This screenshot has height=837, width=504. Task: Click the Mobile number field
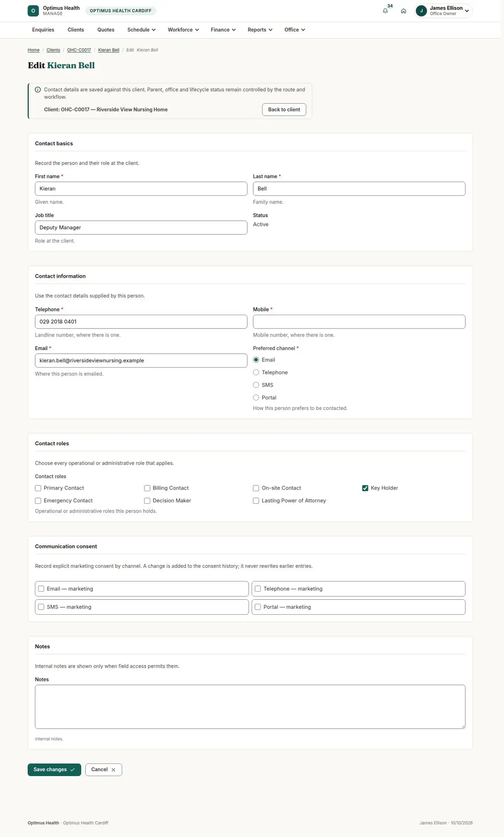[x=359, y=322]
